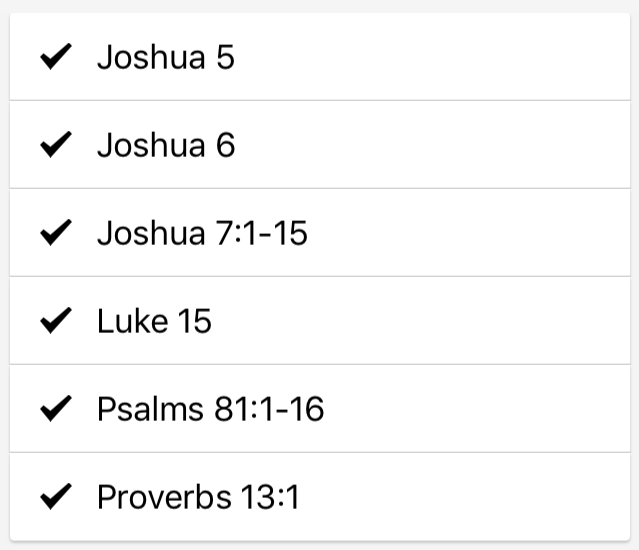Tap the Luke 15 checkmark icon
The width and height of the screenshot is (639, 550).
click(56, 321)
